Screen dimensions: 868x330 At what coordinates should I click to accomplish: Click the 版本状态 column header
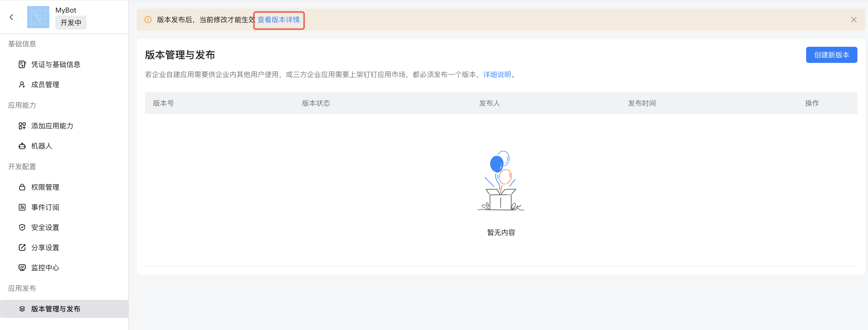tap(316, 103)
